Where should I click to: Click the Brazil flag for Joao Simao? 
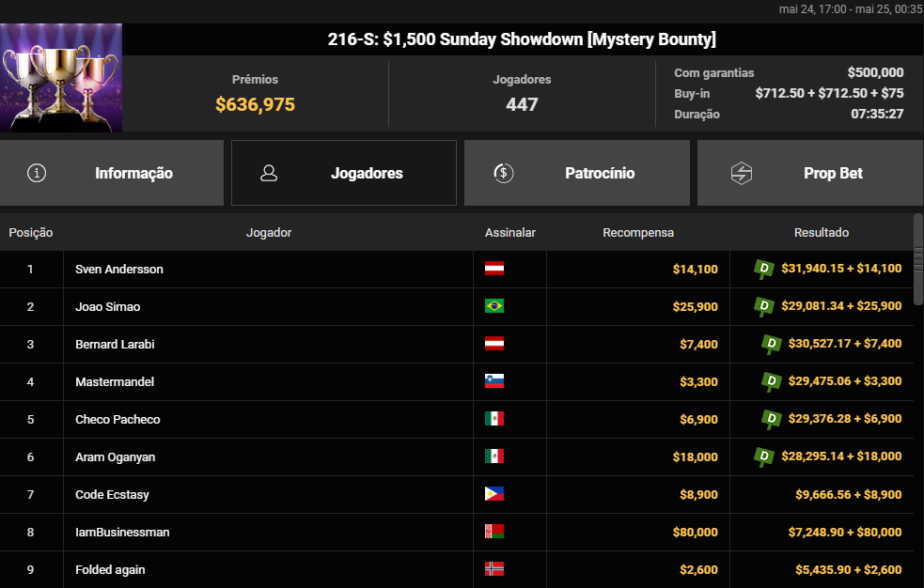(x=493, y=306)
